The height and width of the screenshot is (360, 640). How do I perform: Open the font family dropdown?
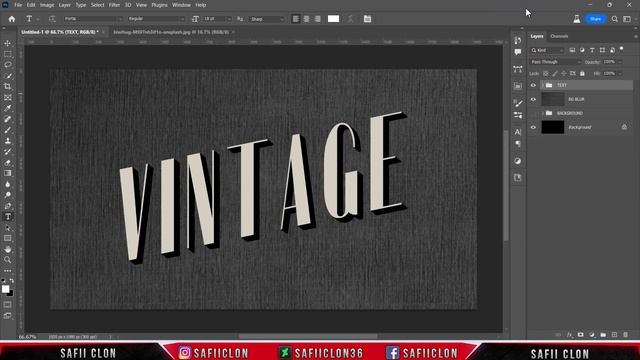coord(93,19)
